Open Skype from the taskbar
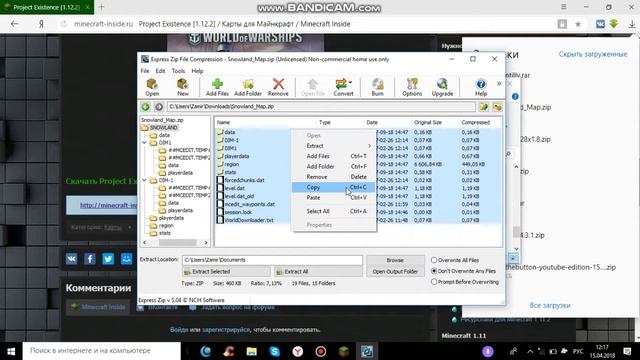 [x=275, y=351]
